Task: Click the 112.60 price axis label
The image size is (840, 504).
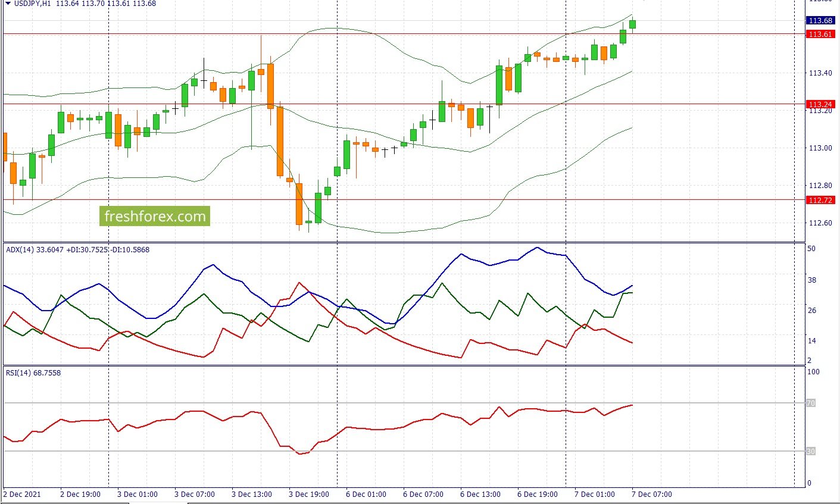Action: click(820, 223)
